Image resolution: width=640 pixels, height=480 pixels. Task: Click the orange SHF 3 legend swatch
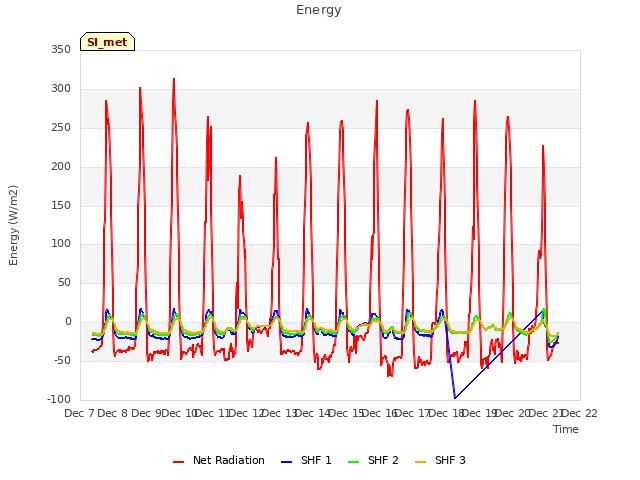point(420,462)
